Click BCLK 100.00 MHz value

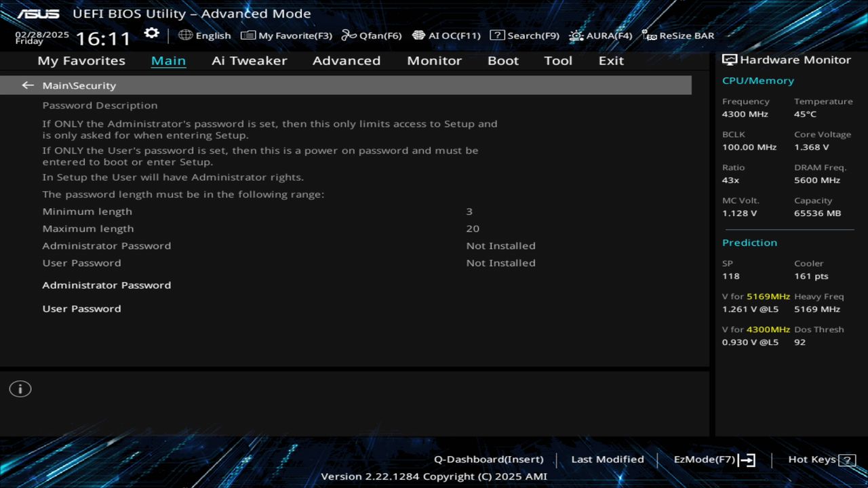pyautogui.click(x=749, y=147)
